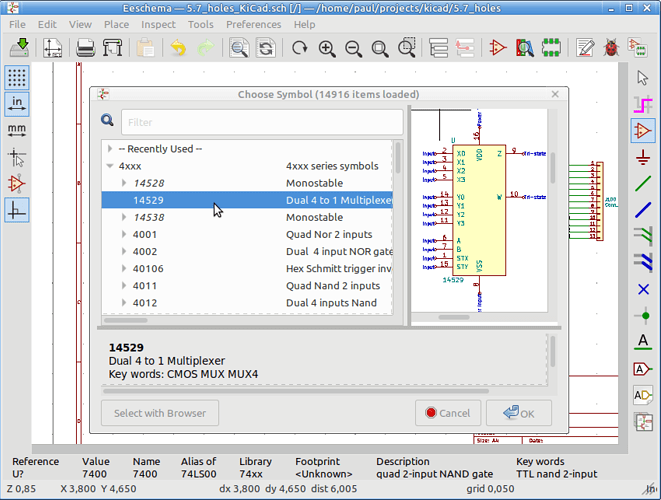
Task: Select the 14529 Dual 4 to 1 Multiplexer row
Action: pyautogui.click(x=247, y=200)
